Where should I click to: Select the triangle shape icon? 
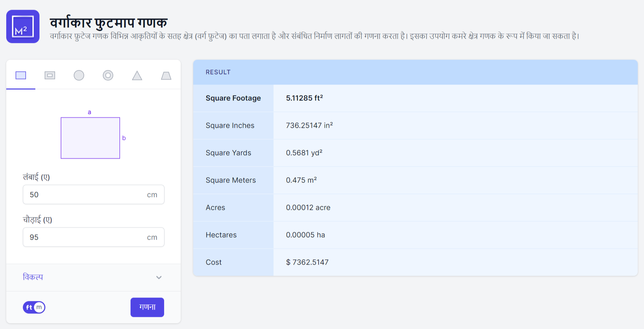click(x=137, y=75)
